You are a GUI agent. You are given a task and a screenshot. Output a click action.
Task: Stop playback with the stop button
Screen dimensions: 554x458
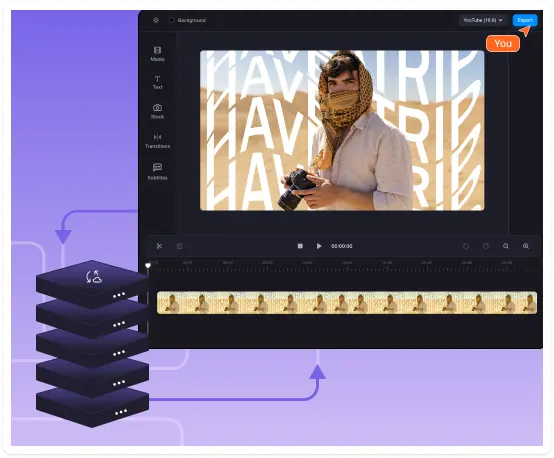(300, 246)
